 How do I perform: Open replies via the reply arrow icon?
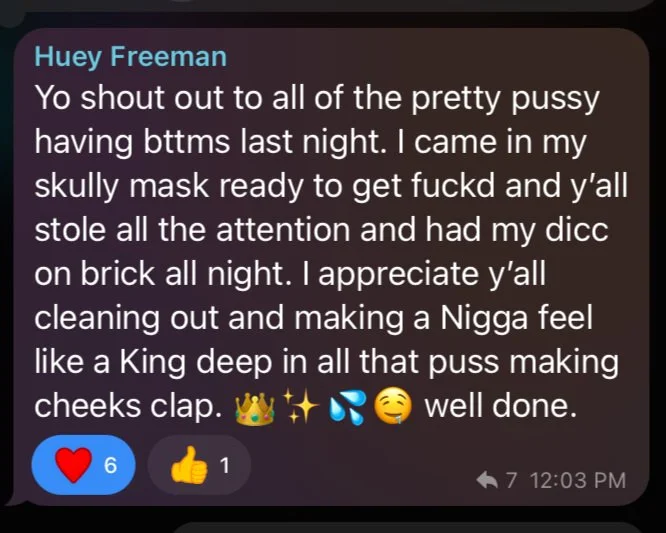coord(487,480)
